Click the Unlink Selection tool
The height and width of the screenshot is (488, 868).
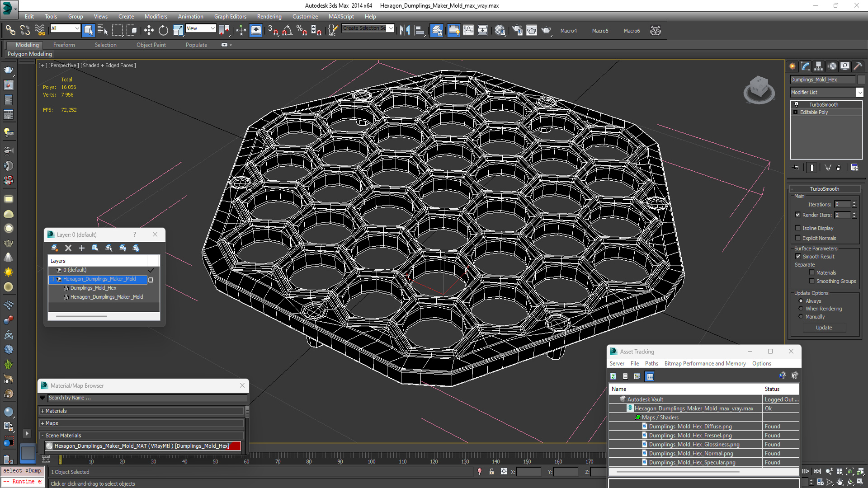point(25,30)
